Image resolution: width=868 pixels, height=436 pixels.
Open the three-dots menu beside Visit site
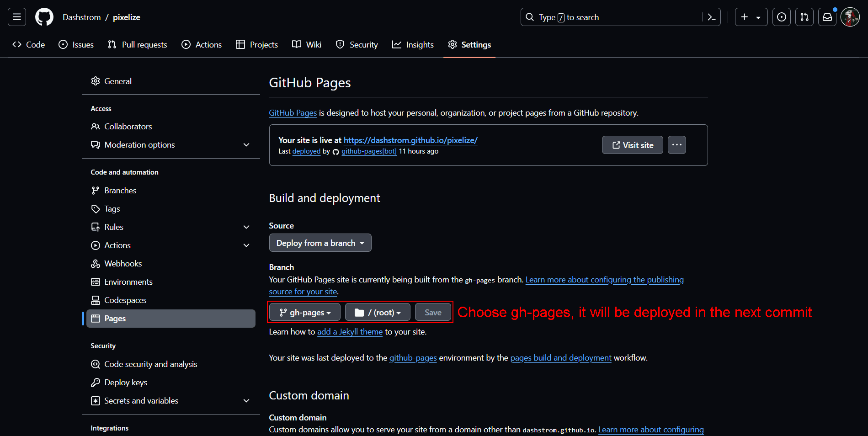(x=677, y=145)
